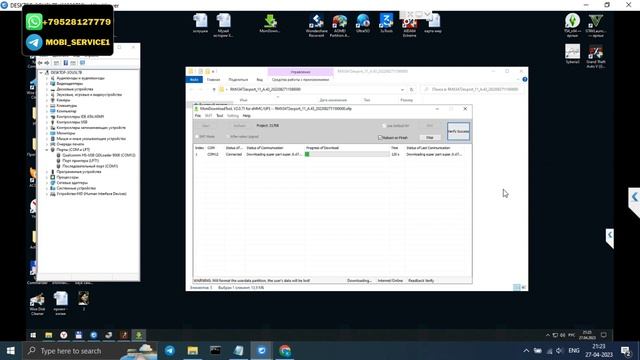The image size is (640, 360).
Task: Open remote Windows Start button
Action: point(33,335)
